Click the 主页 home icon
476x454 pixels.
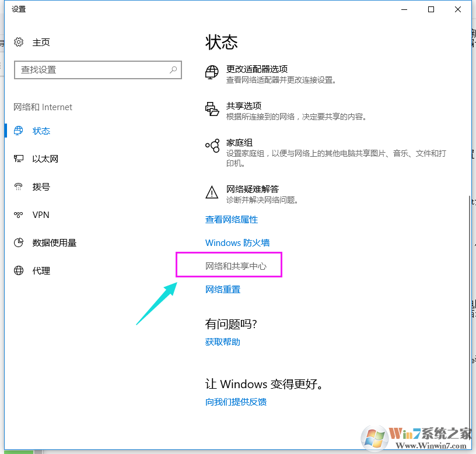pos(19,43)
